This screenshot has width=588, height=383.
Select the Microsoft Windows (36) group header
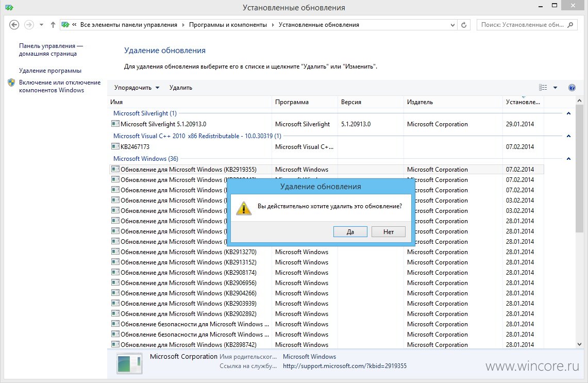tap(145, 159)
